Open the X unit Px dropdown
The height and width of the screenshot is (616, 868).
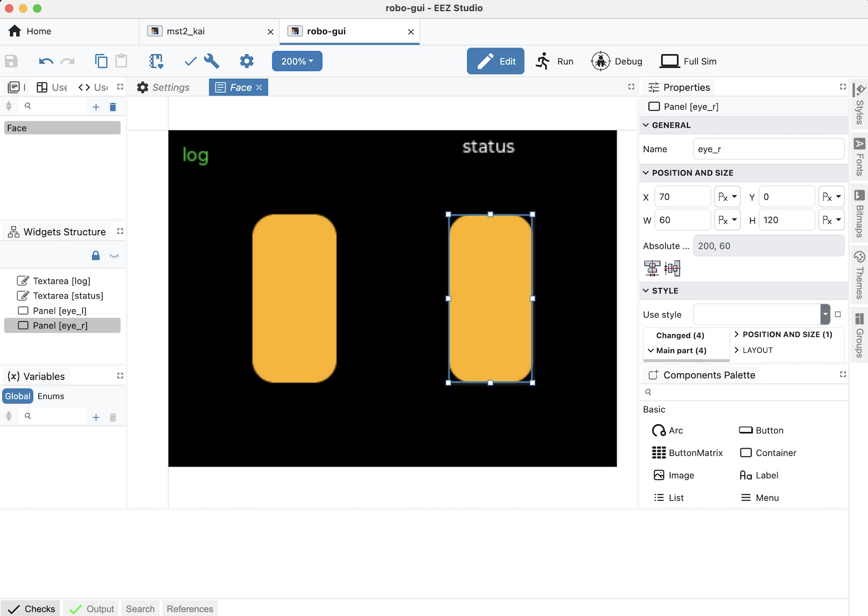pyautogui.click(x=727, y=196)
